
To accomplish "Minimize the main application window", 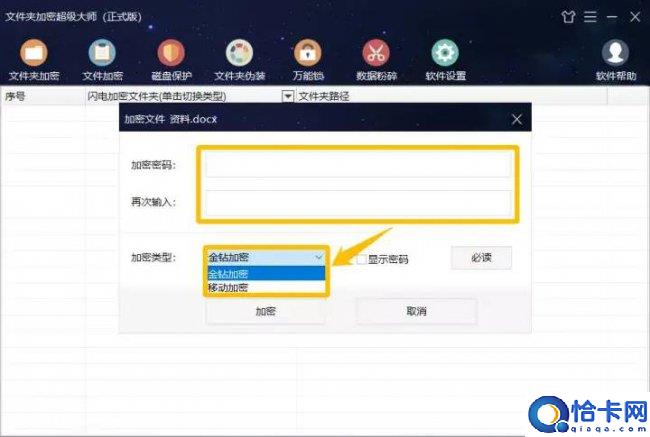I will [x=612, y=17].
